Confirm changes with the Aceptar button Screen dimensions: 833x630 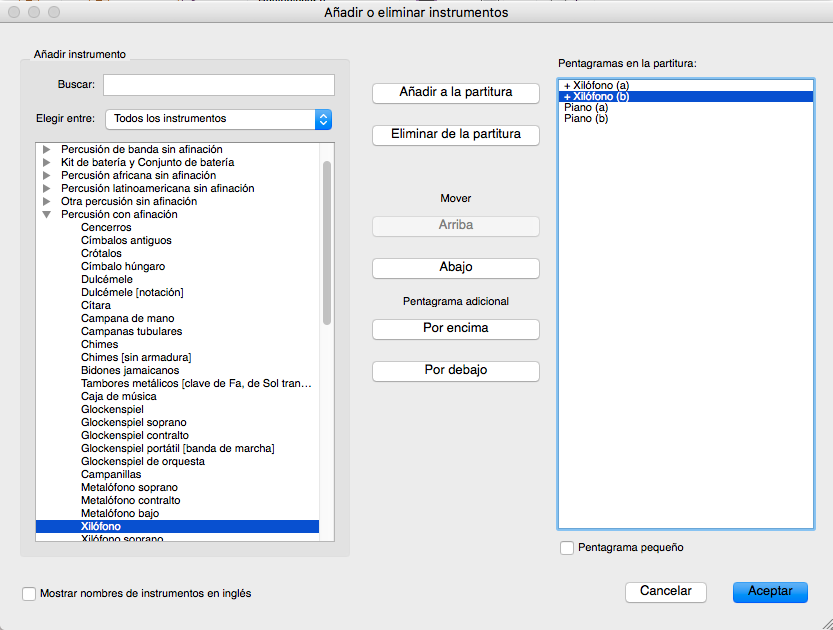[x=769, y=592]
